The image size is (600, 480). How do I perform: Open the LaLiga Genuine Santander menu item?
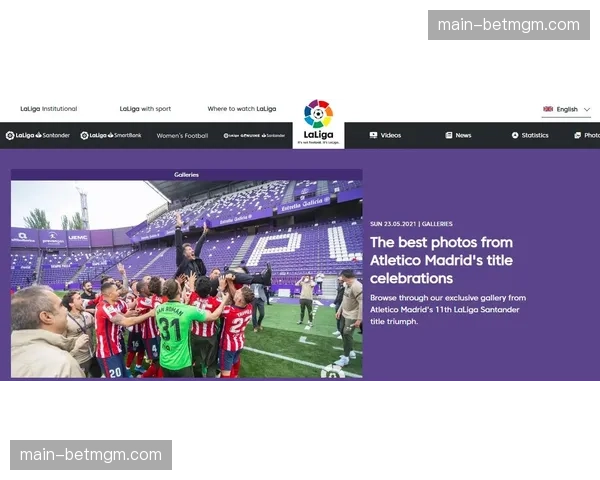(x=254, y=136)
